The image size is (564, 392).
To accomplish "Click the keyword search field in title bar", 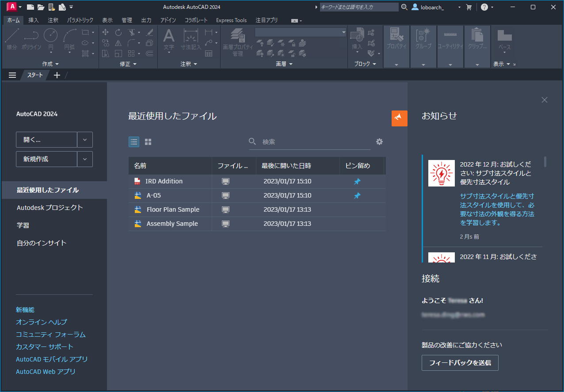I will [359, 7].
